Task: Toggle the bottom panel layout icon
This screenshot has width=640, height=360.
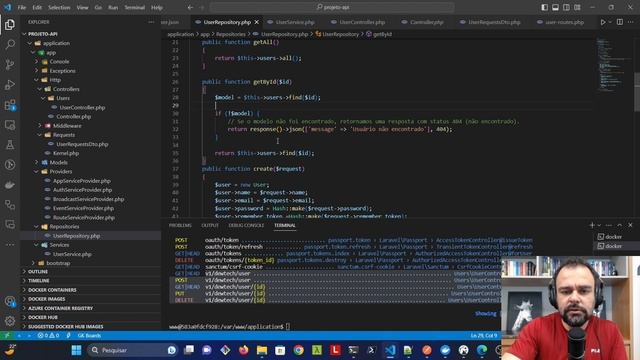Action: pos(556,7)
